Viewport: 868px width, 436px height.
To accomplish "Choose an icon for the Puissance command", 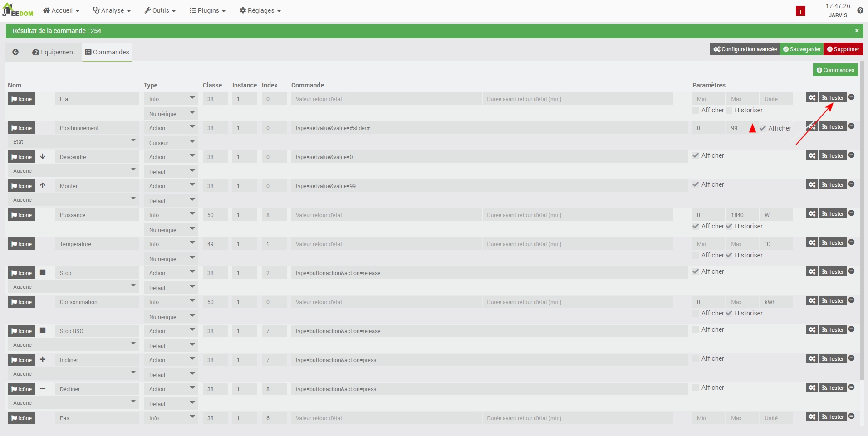I will pyautogui.click(x=21, y=215).
